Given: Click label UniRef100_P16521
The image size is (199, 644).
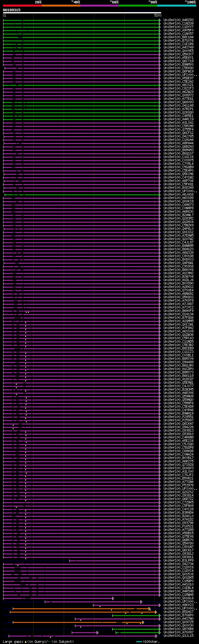Looking at the screenshot, I should pyautogui.click(x=178, y=526).
